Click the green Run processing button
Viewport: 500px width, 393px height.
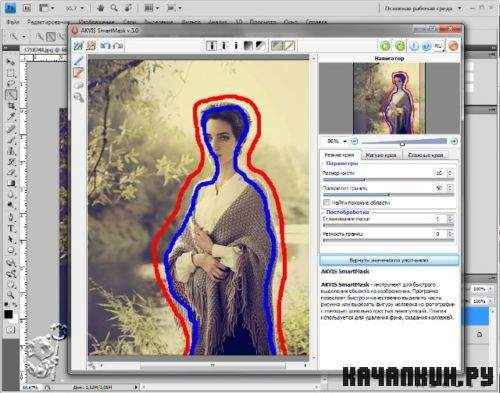click(385, 46)
